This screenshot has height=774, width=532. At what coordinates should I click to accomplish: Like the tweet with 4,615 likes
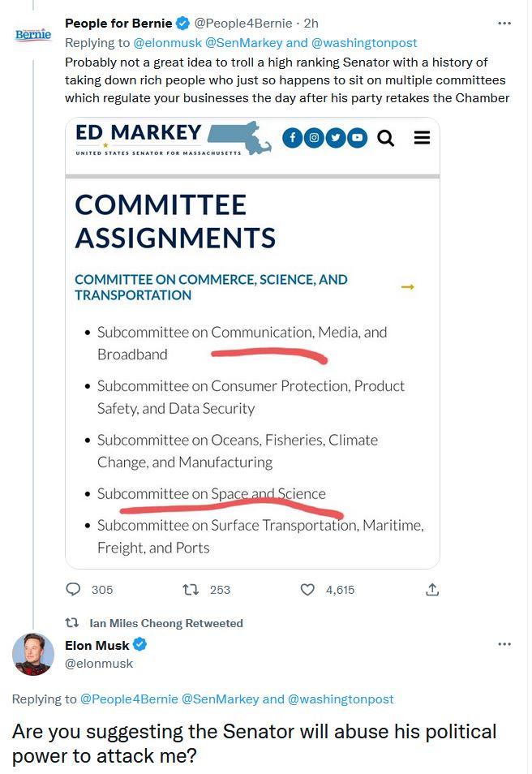click(x=307, y=589)
